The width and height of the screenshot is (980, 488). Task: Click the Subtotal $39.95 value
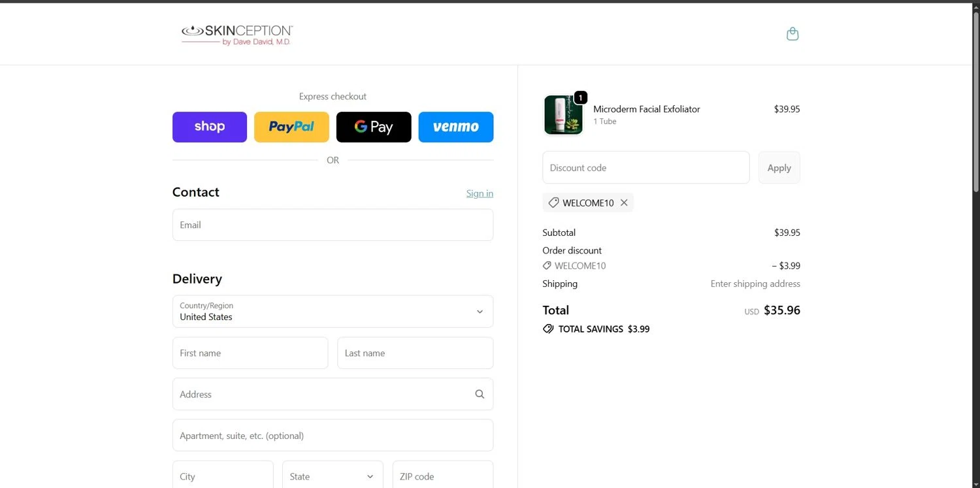click(x=787, y=233)
